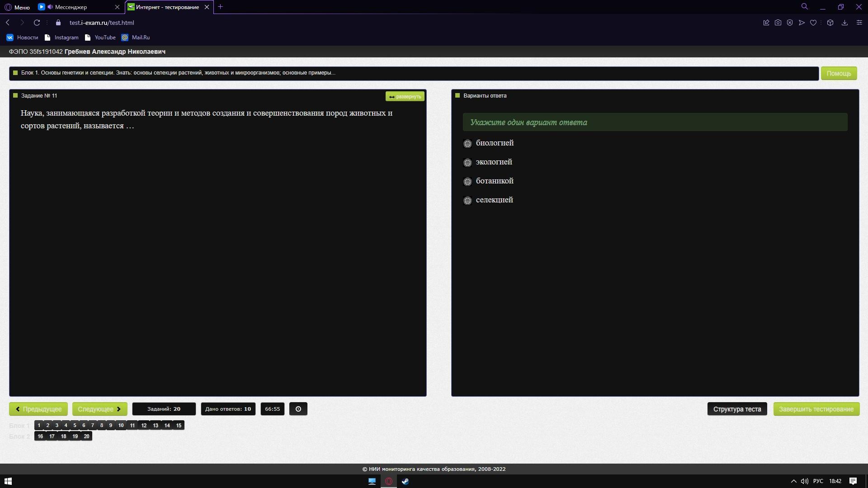Expand the task panel with развернуть
This screenshot has width=868, height=488.
[405, 96]
